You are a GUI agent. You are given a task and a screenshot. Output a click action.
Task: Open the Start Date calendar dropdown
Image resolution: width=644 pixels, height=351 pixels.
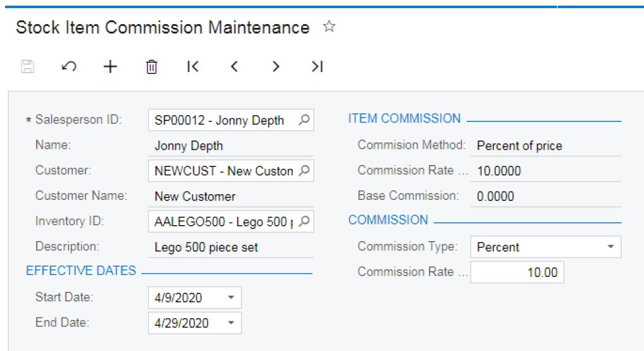click(x=232, y=297)
